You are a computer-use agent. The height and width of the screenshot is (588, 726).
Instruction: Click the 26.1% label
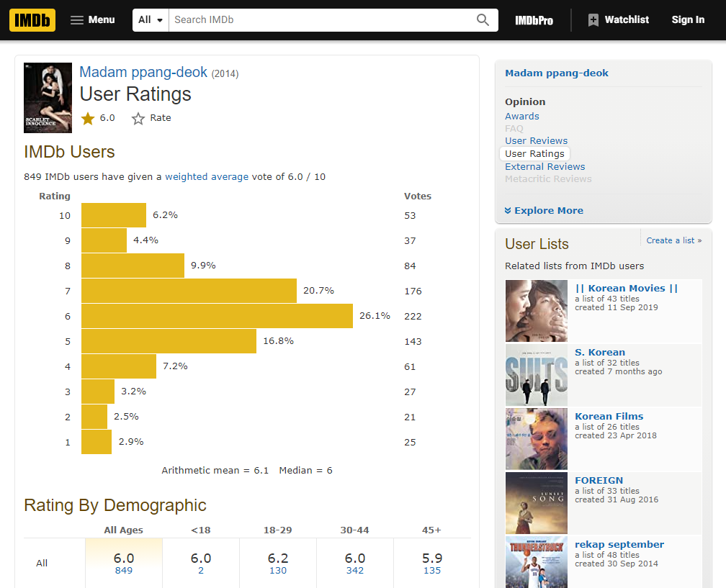(x=375, y=315)
